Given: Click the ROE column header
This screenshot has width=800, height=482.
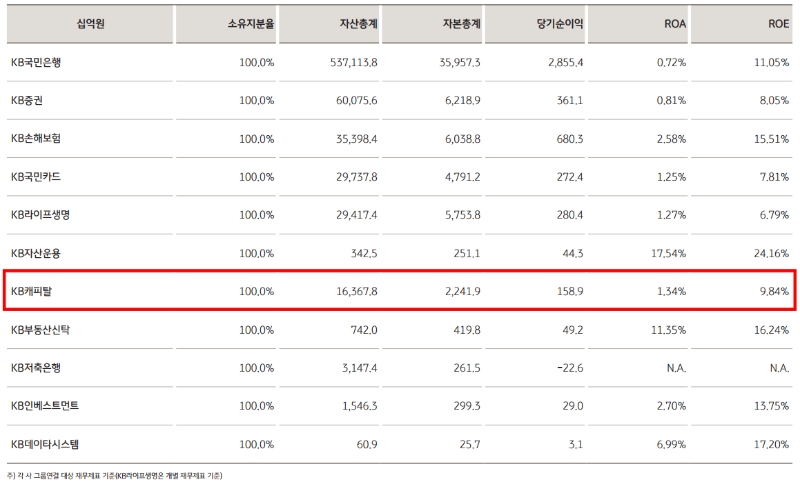Looking at the screenshot, I should [774, 24].
